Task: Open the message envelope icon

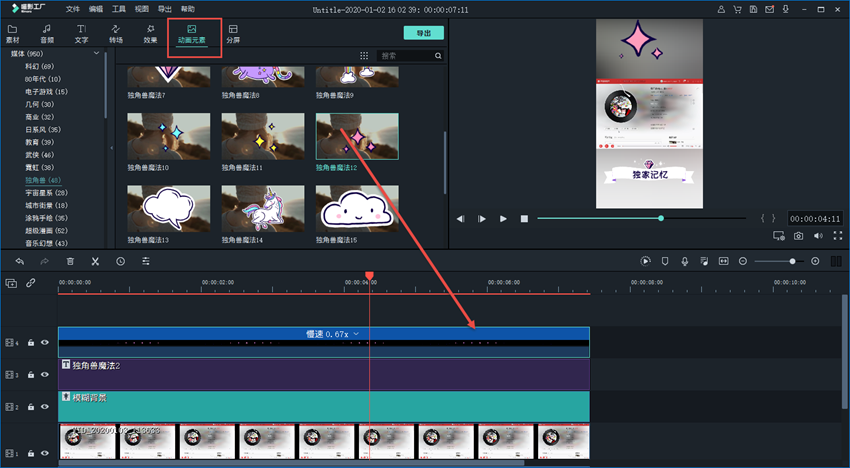Action: click(769, 9)
